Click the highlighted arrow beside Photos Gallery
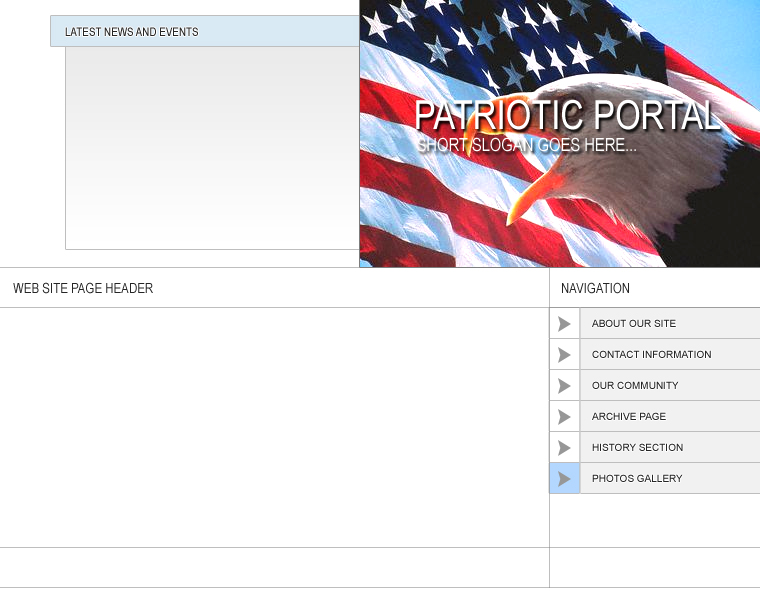 (x=564, y=479)
